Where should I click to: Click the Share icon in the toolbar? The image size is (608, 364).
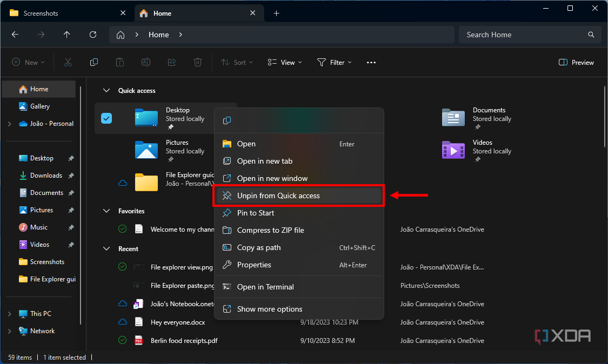171,62
